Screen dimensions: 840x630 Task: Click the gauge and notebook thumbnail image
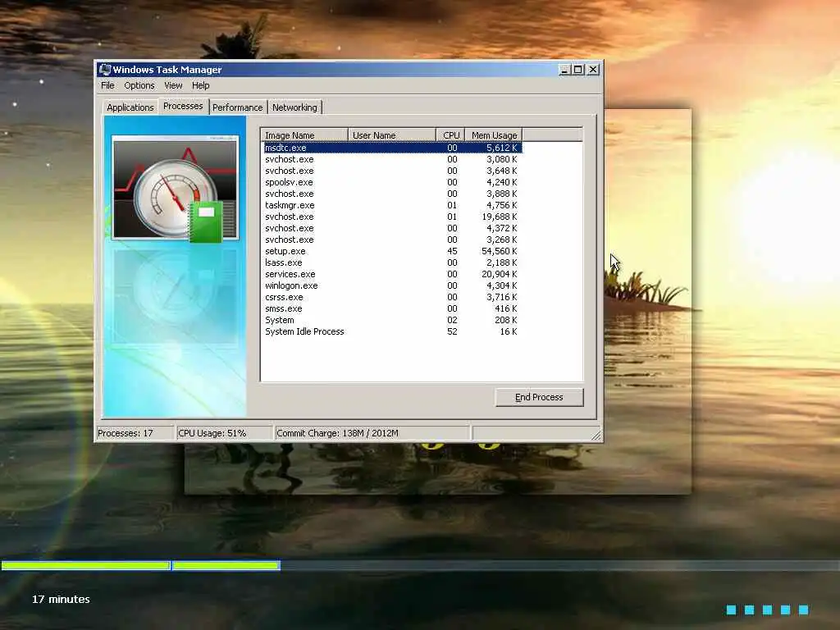176,188
